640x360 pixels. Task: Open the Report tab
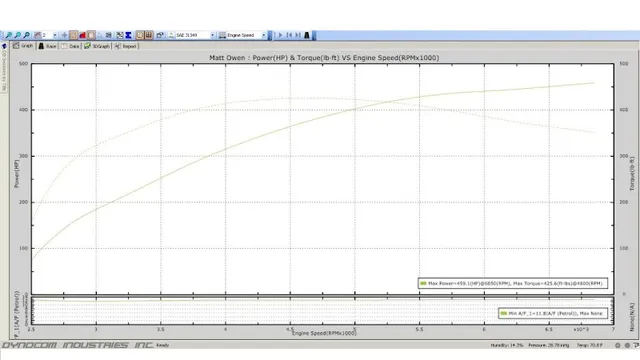126,47
